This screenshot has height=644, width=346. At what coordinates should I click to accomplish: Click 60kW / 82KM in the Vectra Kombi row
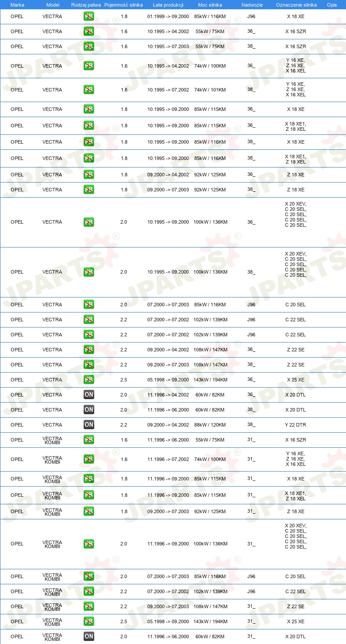210,636
